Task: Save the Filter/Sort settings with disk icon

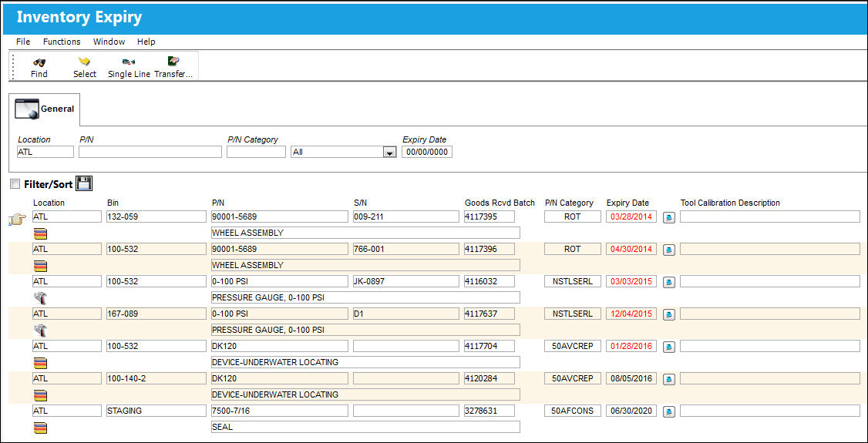Action: [x=83, y=184]
